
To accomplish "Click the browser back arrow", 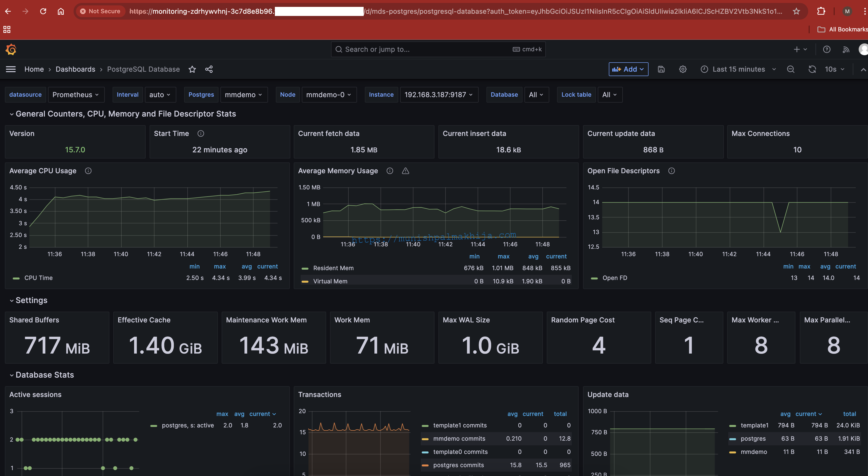I will pos(8,11).
